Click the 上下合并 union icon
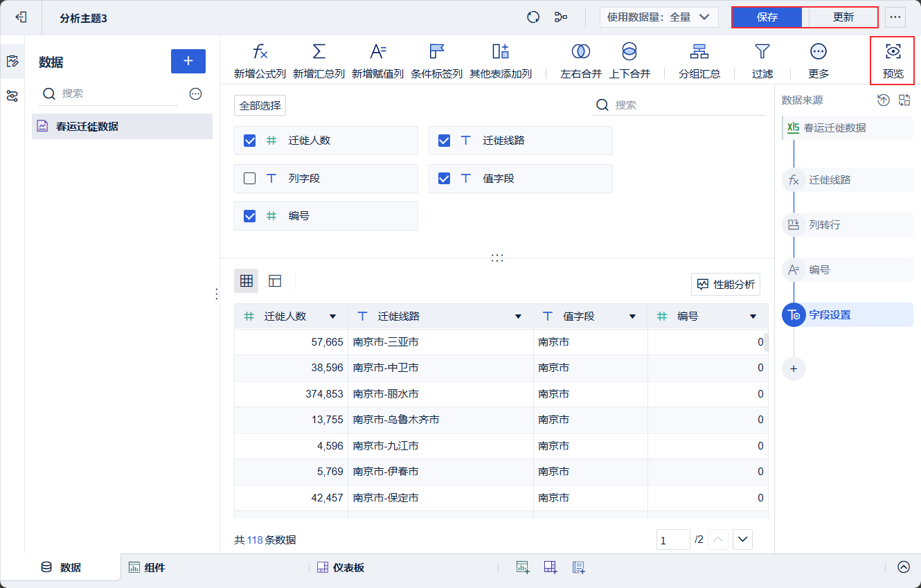Image resolution: width=921 pixels, height=588 pixels. click(629, 52)
